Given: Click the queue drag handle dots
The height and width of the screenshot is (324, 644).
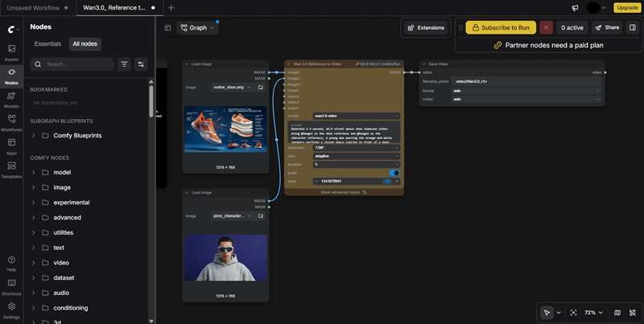Looking at the screenshot, I should click(460, 28).
